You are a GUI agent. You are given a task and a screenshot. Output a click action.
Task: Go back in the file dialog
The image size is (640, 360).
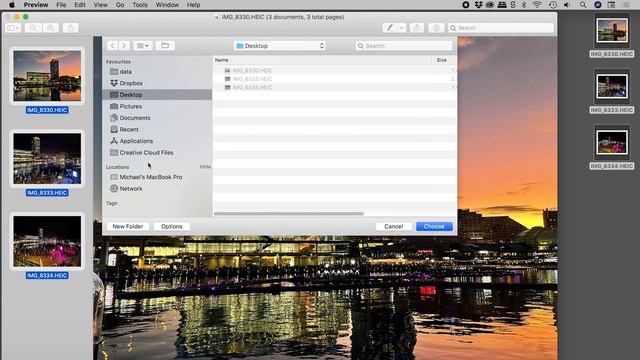[112, 46]
